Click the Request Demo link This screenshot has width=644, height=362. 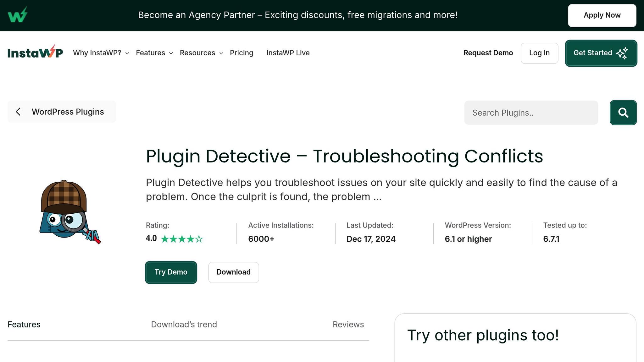pos(488,53)
